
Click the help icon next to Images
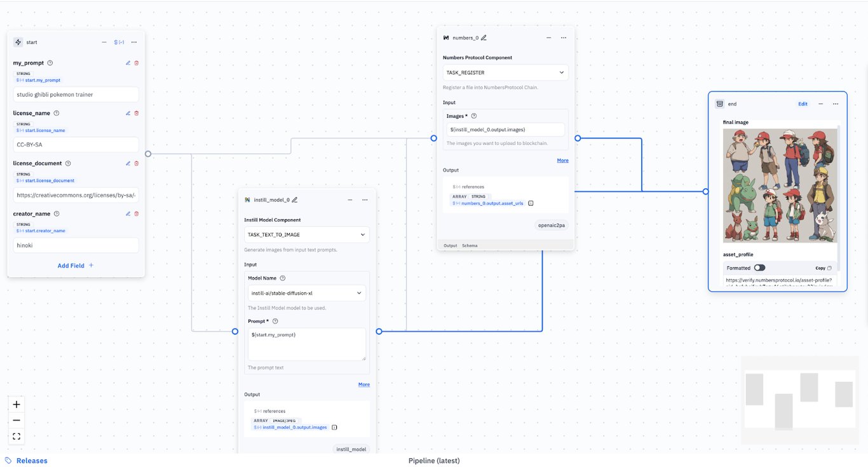474,116
